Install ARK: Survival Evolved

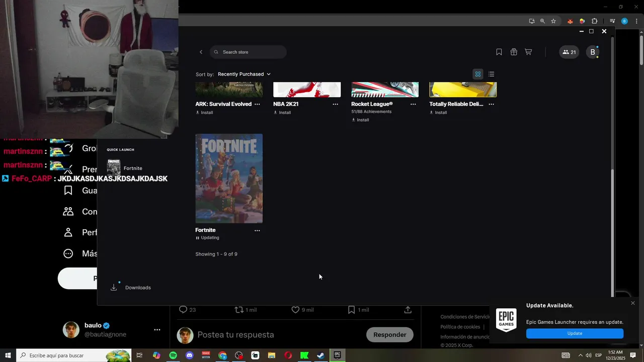204,113
